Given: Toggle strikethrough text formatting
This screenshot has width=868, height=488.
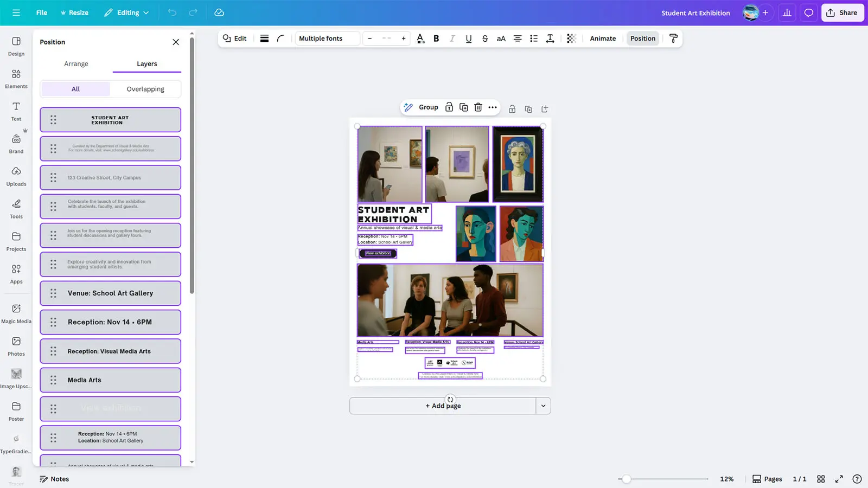Looking at the screenshot, I should coord(485,38).
